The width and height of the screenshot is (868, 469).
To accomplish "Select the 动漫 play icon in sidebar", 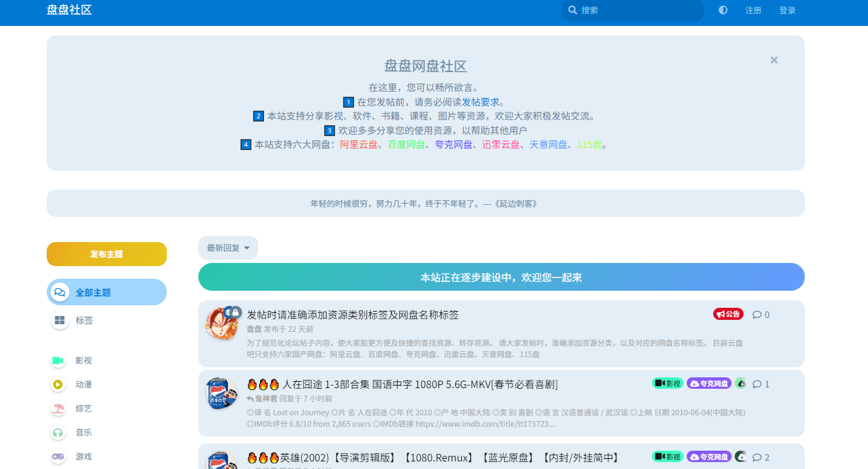I will pyautogui.click(x=58, y=384).
